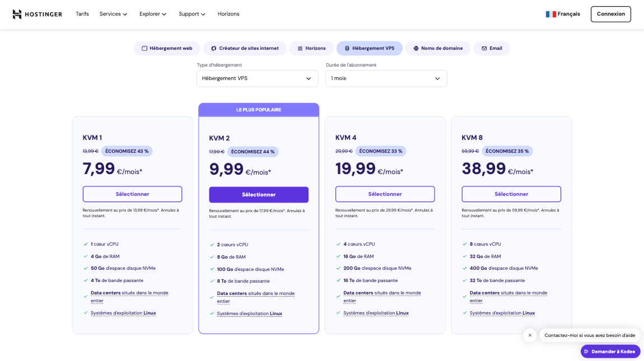Click ÉCONOMISEZ 44 % badge
The height and width of the screenshot is (361, 644).
click(x=253, y=152)
